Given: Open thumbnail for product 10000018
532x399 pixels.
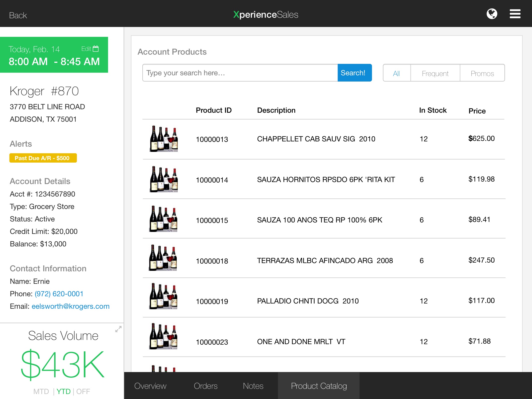Looking at the screenshot, I should click(163, 258).
